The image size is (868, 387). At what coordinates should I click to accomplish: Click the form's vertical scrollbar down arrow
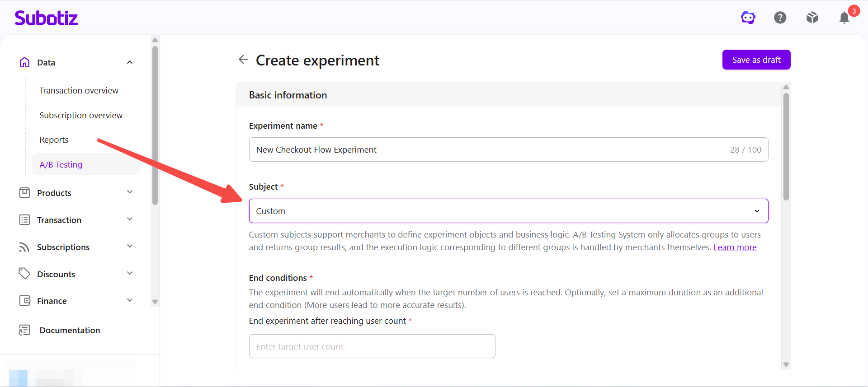786,365
